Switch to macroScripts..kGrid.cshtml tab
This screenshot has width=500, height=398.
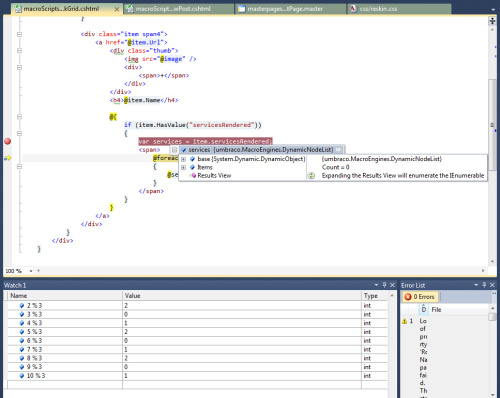(61, 9)
